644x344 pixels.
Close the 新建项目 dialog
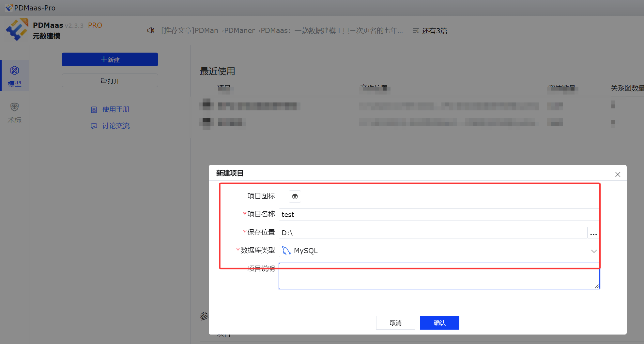[618, 174]
